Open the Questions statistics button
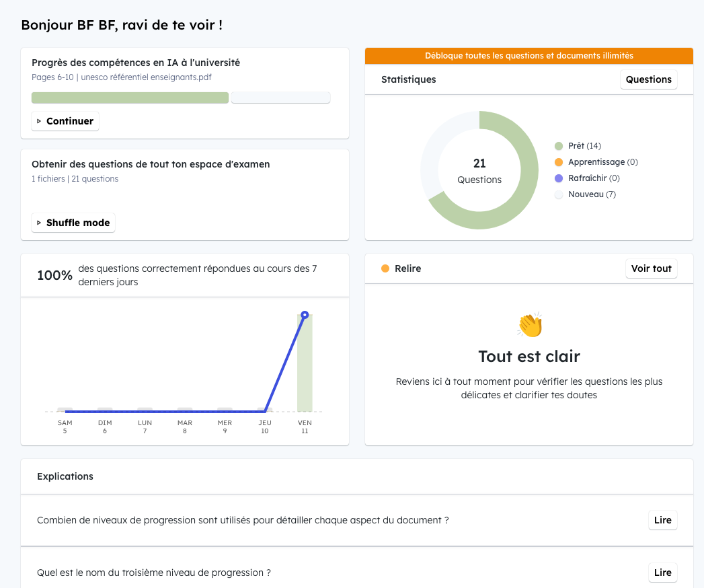This screenshot has height=588, width=704. pyautogui.click(x=648, y=79)
